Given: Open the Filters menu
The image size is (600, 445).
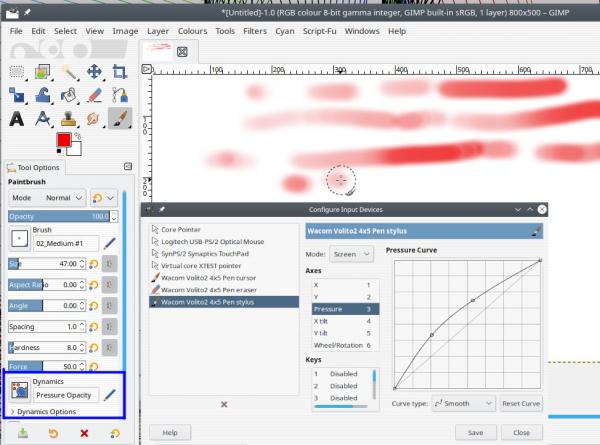Looking at the screenshot, I should (x=255, y=31).
